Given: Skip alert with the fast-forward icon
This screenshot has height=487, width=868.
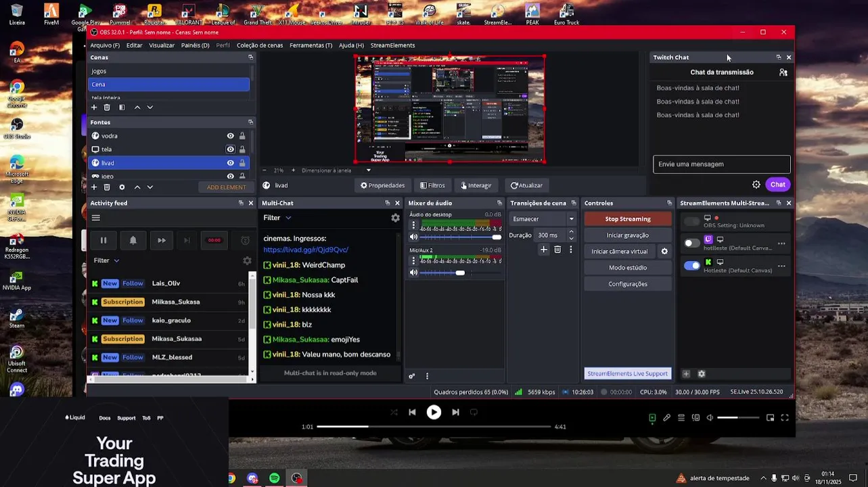Looking at the screenshot, I should click(162, 240).
